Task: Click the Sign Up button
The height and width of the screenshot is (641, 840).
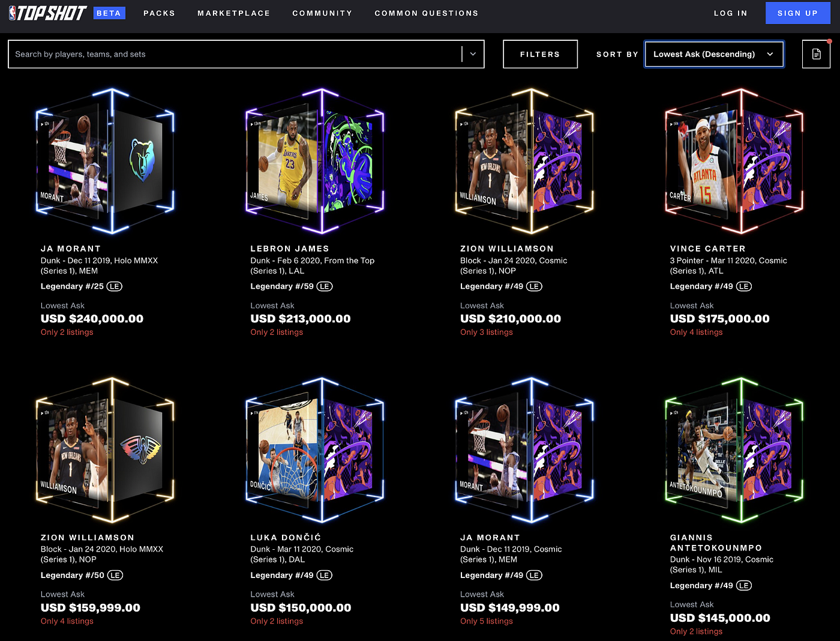Action: 797,13
